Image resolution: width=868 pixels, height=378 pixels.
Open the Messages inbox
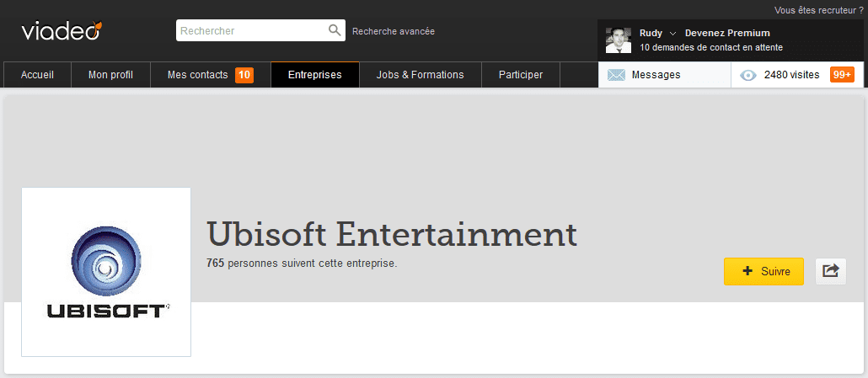(x=664, y=75)
